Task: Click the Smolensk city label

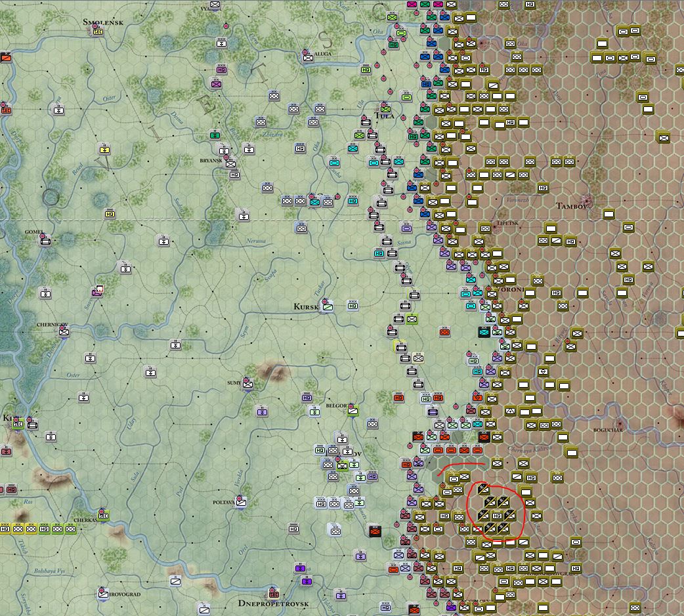Action: [x=103, y=22]
